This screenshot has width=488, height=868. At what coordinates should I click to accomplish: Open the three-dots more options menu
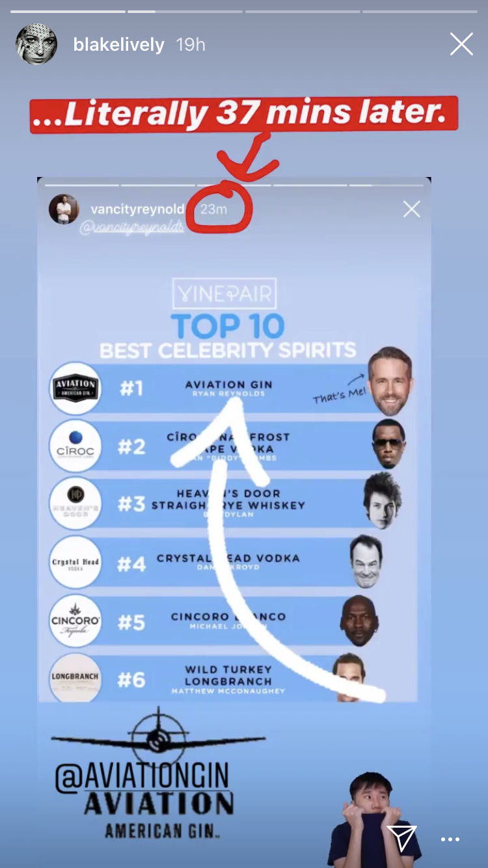tap(450, 839)
